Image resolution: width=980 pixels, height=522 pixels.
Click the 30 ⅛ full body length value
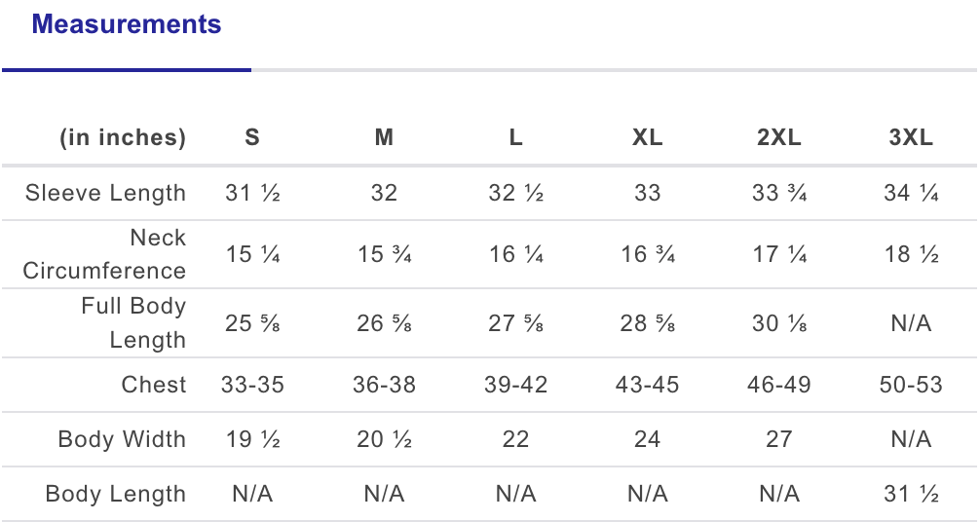point(778,323)
